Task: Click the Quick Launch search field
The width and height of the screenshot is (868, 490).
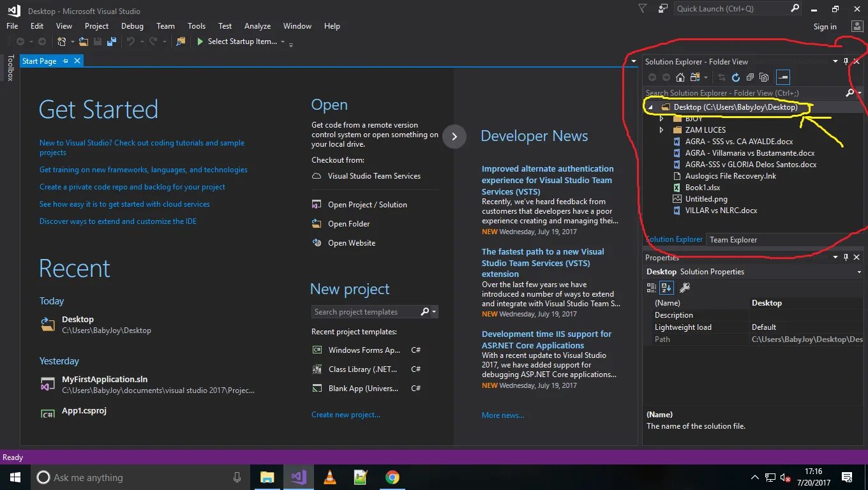Action: [732, 9]
